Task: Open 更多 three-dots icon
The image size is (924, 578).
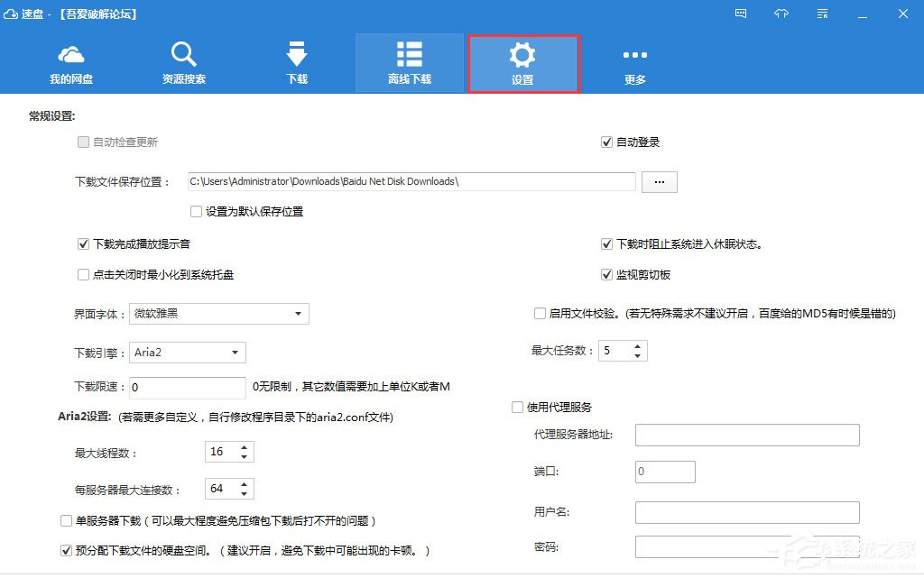Action: (x=635, y=56)
